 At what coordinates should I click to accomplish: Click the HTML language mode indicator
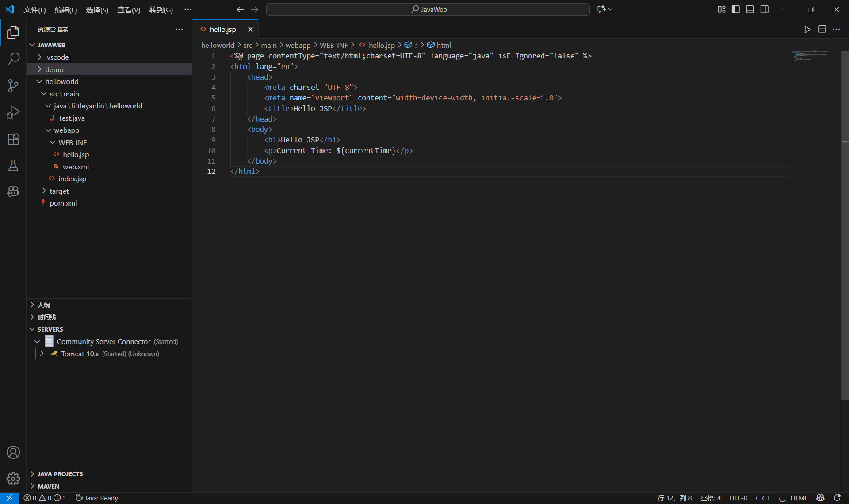click(x=799, y=498)
